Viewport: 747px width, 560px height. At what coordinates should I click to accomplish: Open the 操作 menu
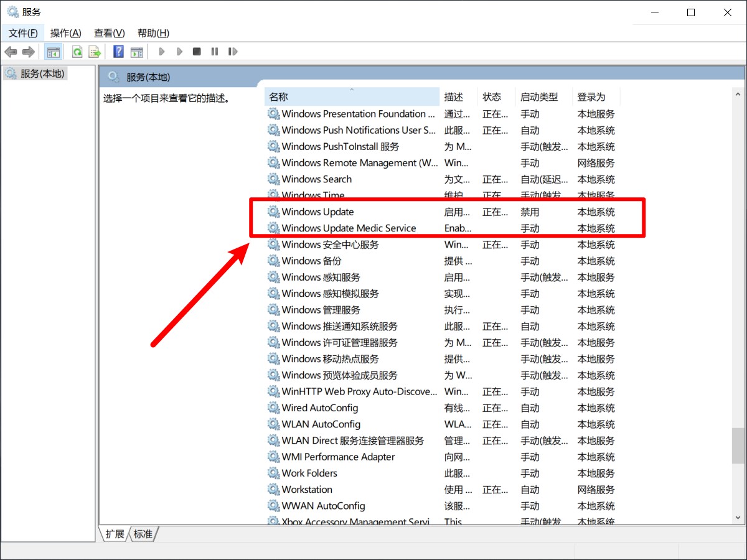[x=65, y=32]
